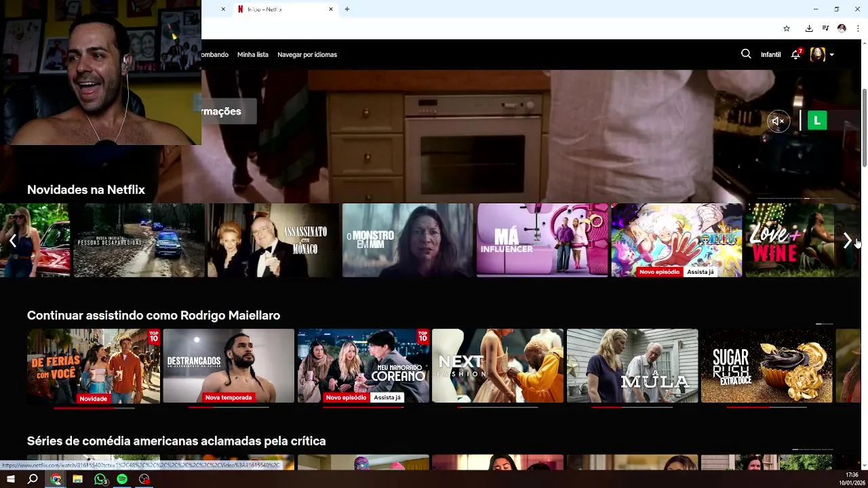Open a new browser tab with plus
Screen dimensions: 868x488
click(347, 9)
